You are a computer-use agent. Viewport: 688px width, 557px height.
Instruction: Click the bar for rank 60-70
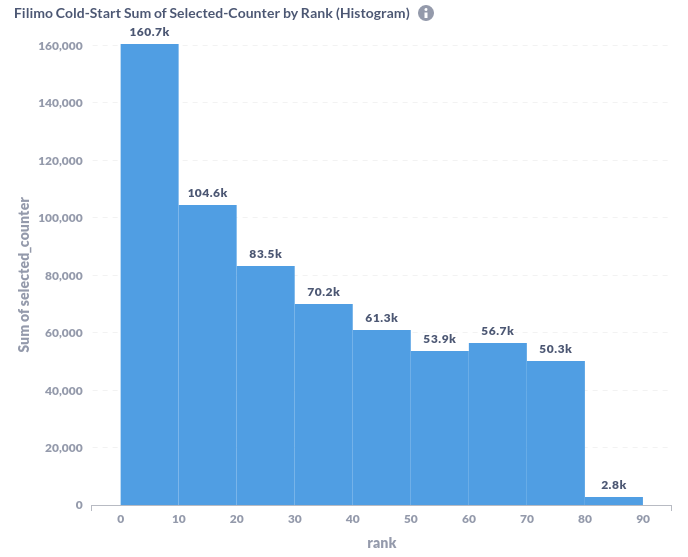click(x=498, y=424)
